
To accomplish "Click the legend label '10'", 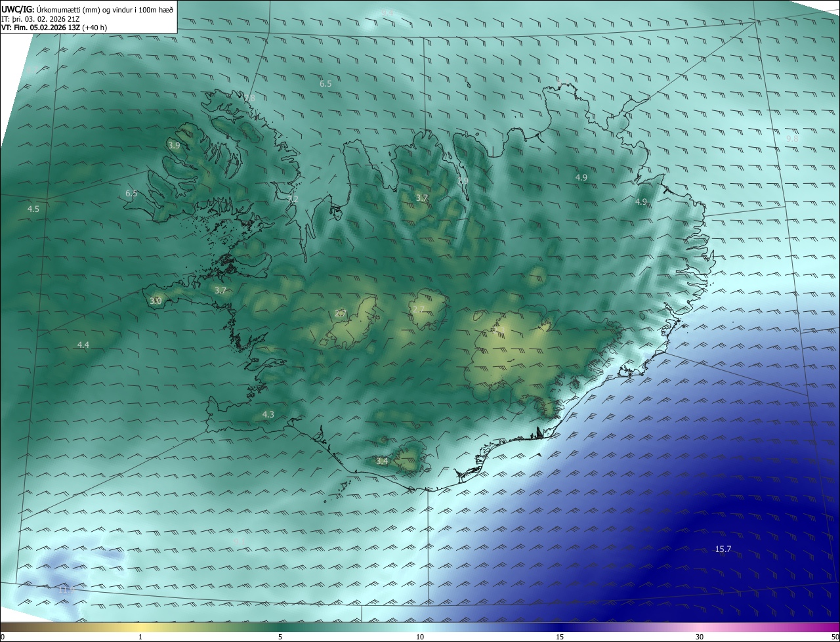I will click(x=420, y=637).
